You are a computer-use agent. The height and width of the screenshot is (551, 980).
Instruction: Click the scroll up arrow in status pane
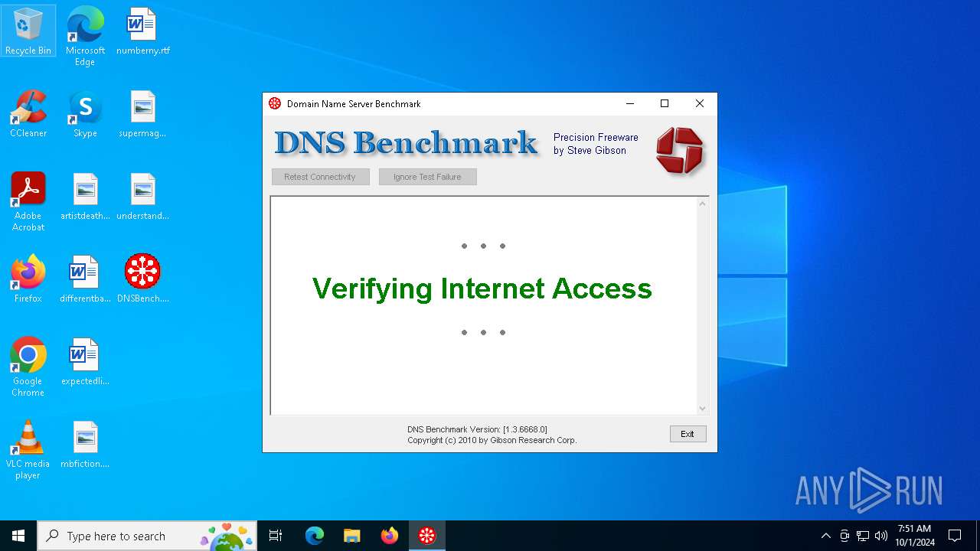[702, 204]
